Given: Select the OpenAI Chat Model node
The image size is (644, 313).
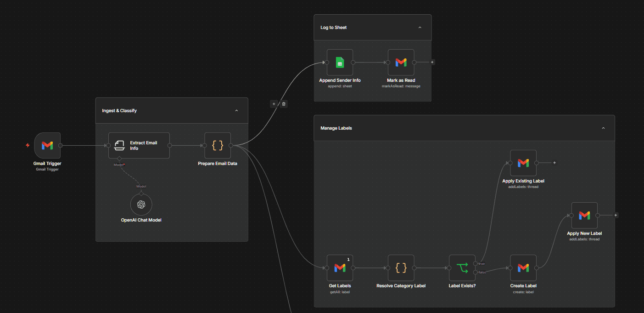Looking at the screenshot, I should [x=141, y=205].
